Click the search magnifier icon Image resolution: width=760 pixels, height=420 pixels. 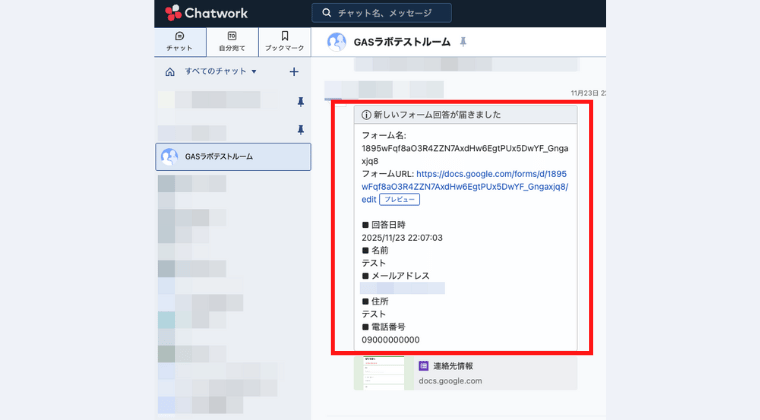coord(327,13)
